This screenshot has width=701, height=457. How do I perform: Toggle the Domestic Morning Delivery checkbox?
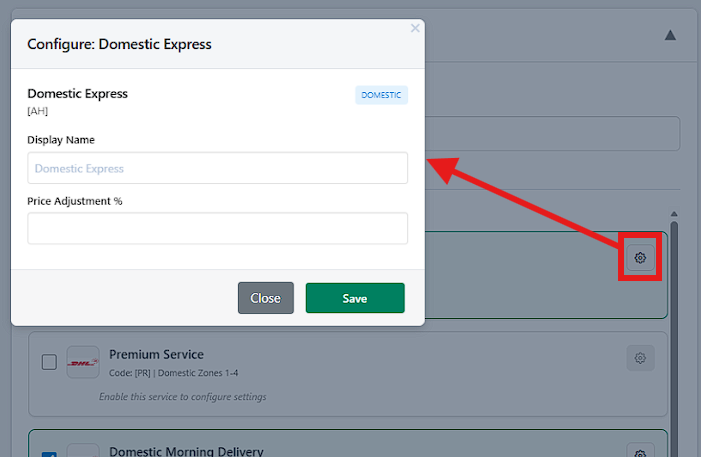pyautogui.click(x=49, y=453)
